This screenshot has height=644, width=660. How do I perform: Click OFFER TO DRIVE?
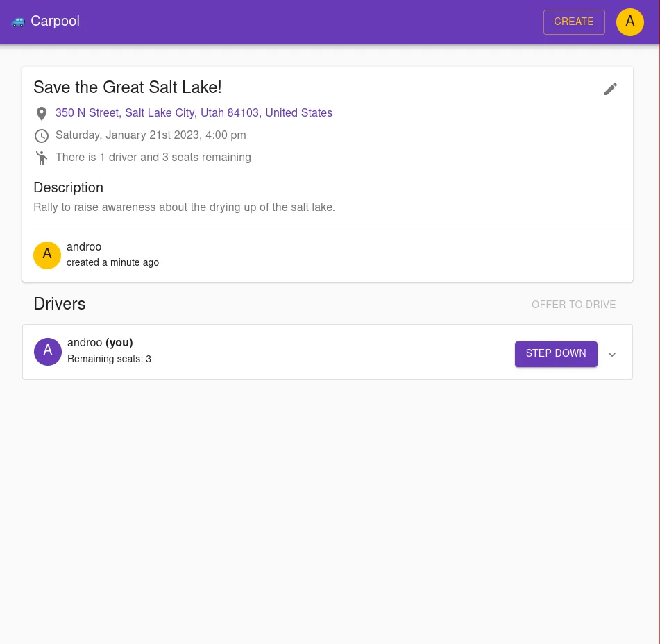pyautogui.click(x=574, y=305)
